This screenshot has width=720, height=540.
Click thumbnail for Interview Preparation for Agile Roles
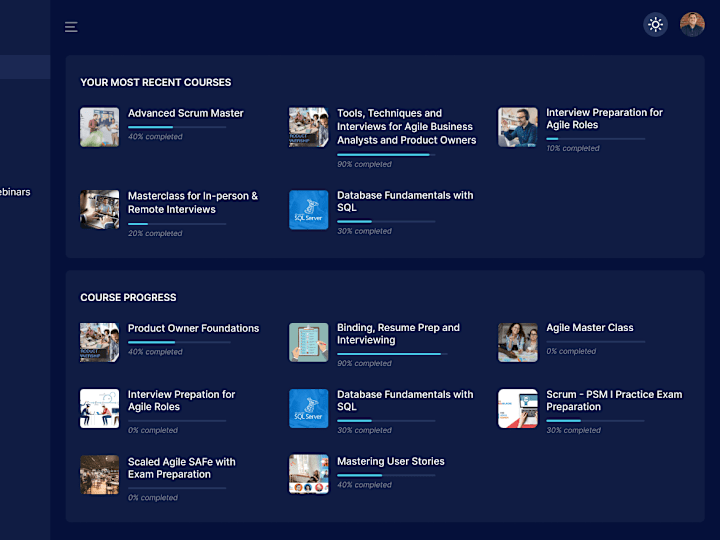[518, 127]
